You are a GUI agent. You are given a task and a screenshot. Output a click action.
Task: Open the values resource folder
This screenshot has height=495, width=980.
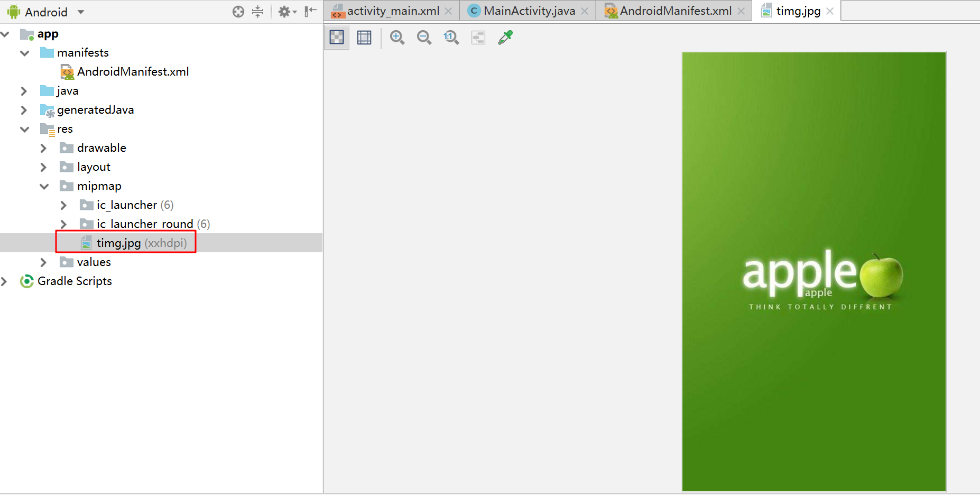coord(94,262)
